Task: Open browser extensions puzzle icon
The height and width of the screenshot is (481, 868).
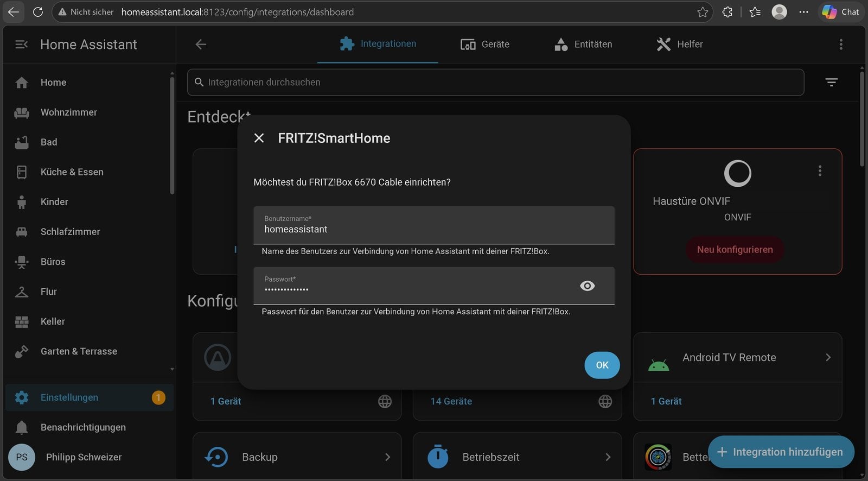Action: 727,12
